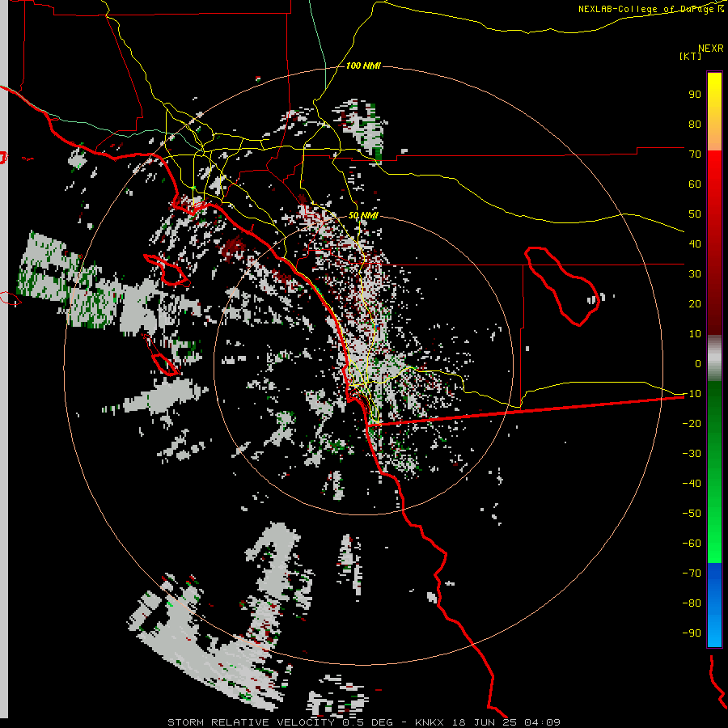Click the -70 value on velocity scale

point(692,574)
